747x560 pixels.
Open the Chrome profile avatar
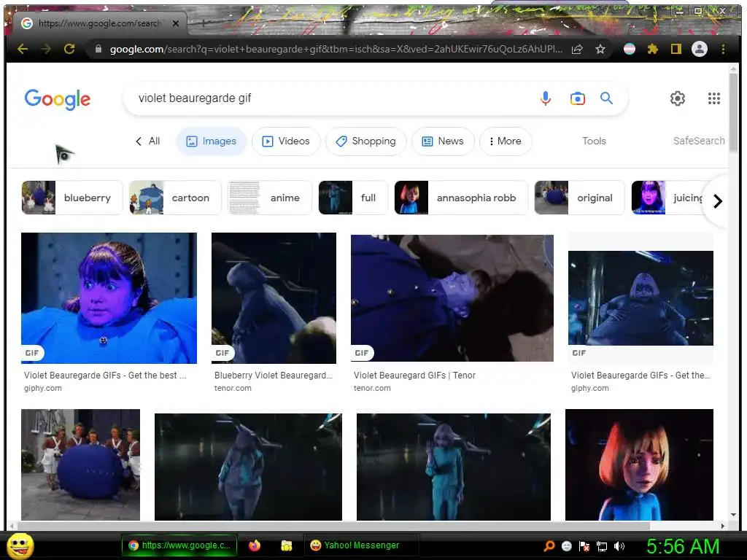point(700,49)
